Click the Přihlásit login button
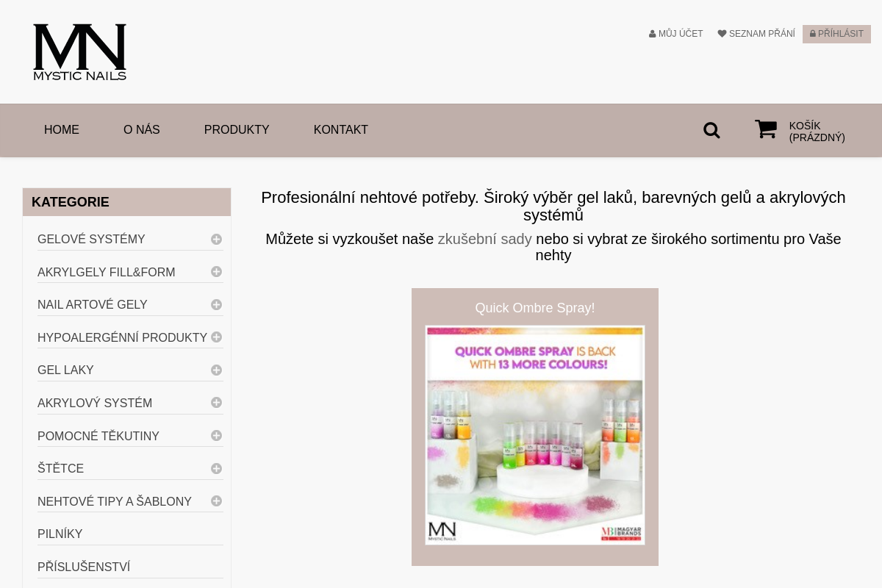Image resolution: width=882 pixels, height=588 pixels. (x=836, y=34)
